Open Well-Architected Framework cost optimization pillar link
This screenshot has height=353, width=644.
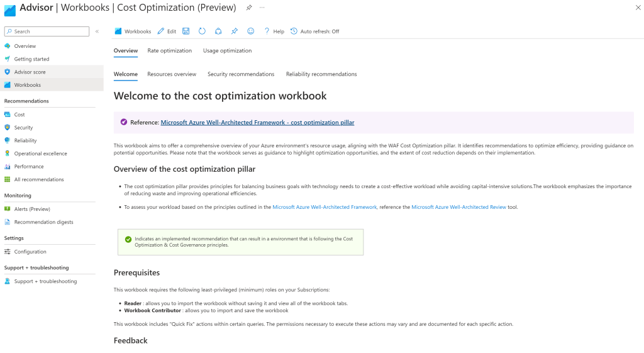(x=257, y=123)
